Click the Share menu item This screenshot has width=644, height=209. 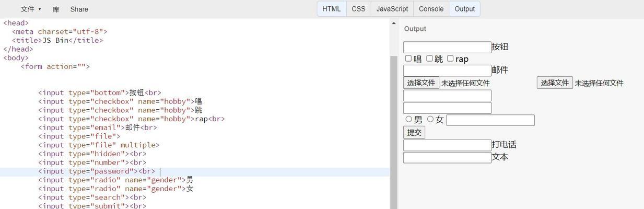coord(79,9)
